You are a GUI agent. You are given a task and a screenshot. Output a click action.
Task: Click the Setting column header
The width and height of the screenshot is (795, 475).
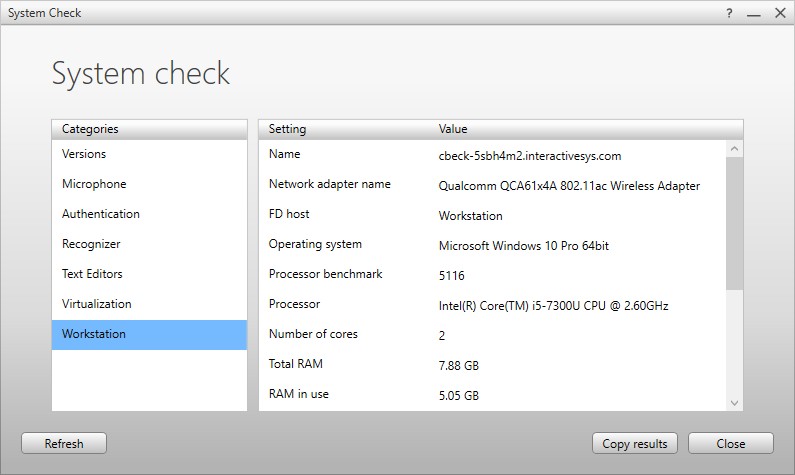288,129
